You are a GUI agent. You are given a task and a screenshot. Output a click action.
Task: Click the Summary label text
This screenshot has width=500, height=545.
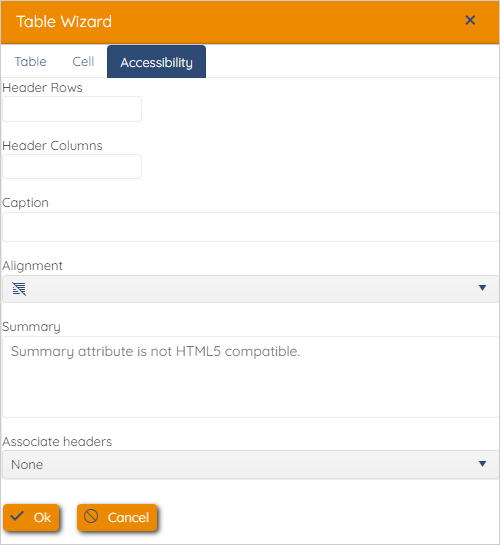[31, 327]
